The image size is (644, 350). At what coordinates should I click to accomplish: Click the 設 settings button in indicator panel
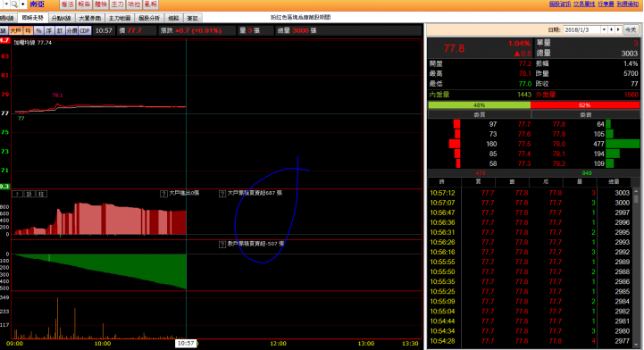29,194
